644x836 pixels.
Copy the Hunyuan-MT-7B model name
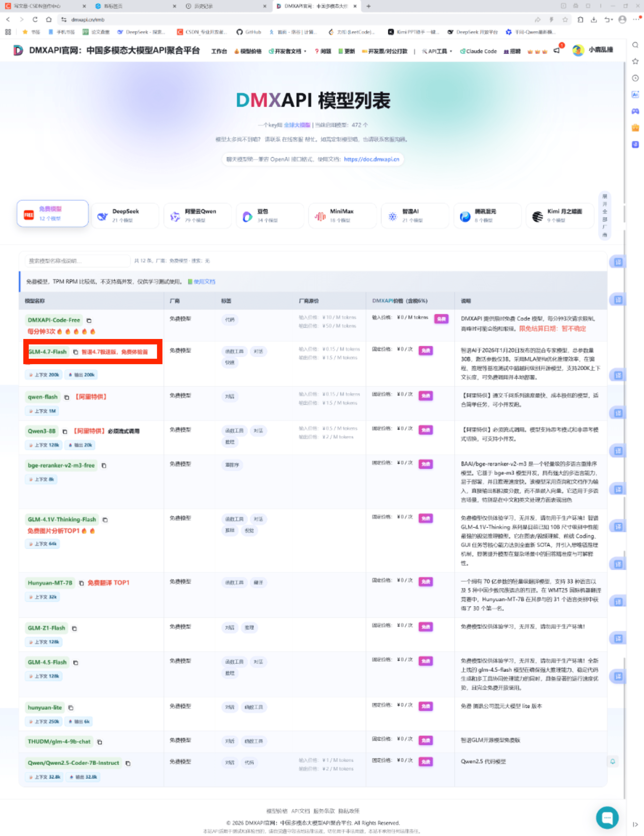point(81,583)
